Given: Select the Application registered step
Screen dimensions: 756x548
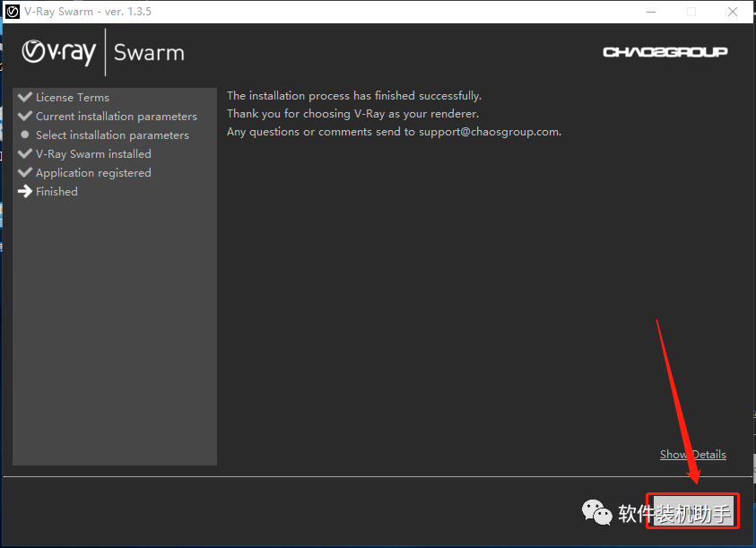Looking at the screenshot, I should 93,173.
